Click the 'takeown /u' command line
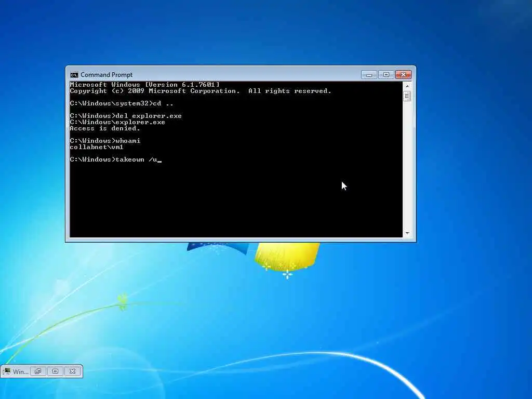This screenshot has width=532, height=399. (116, 159)
